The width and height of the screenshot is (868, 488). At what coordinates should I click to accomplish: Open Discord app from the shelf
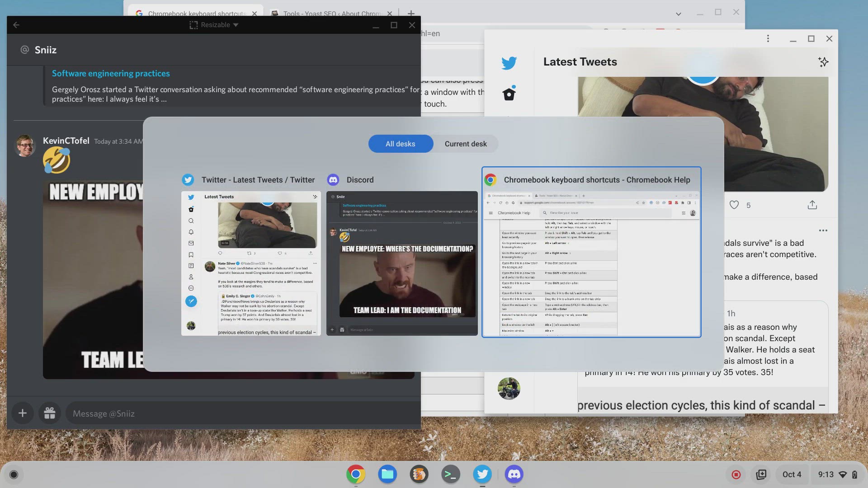click(514, 474)
